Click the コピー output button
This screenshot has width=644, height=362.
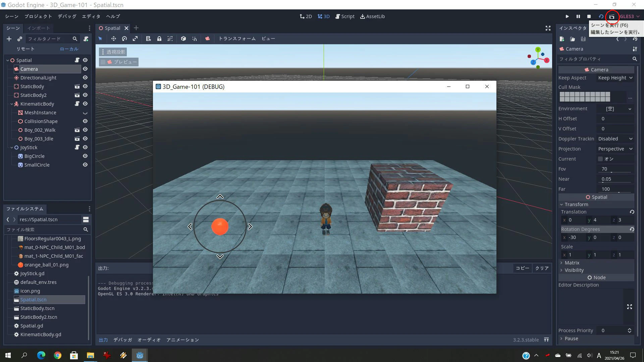522,268
